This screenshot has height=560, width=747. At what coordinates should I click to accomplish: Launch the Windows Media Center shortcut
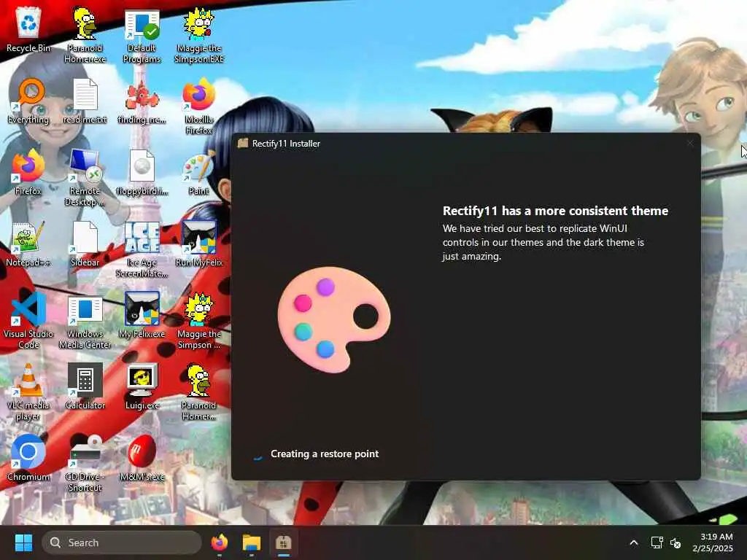[x=85, y=321]
